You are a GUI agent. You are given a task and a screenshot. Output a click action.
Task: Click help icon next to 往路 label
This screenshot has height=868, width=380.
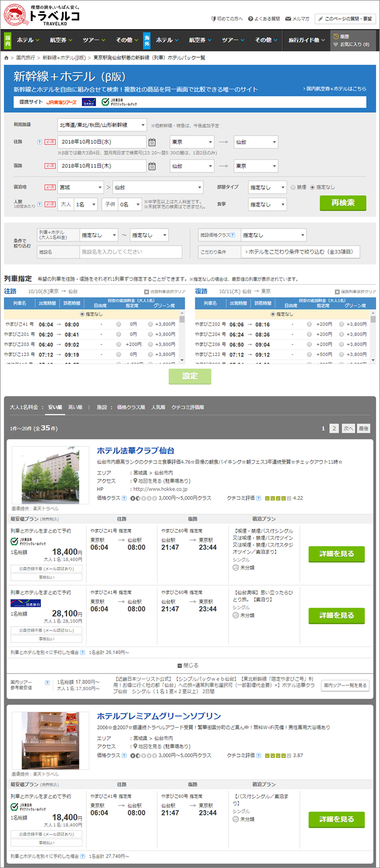tap(39, 142)
